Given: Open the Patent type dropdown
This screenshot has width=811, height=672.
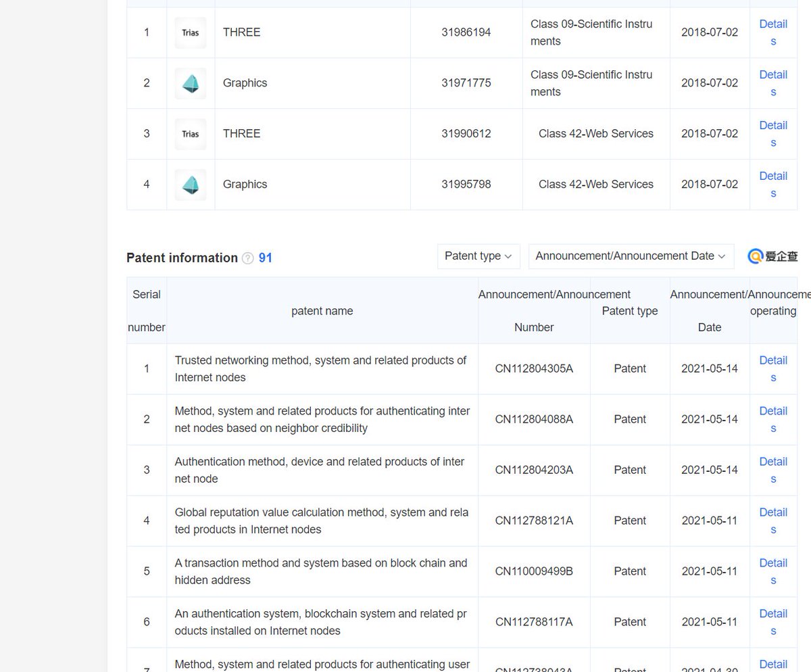Looking at the screenshot, I should (x=478, y=256).
